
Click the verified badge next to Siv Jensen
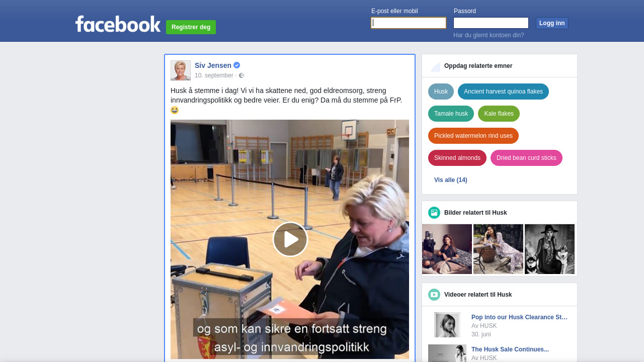(237, 65)
